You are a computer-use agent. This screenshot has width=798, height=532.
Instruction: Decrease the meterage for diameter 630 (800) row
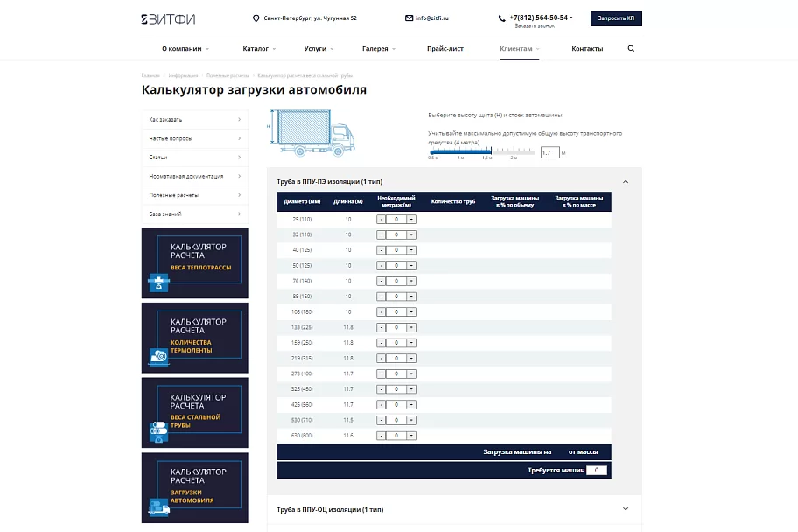381,436
